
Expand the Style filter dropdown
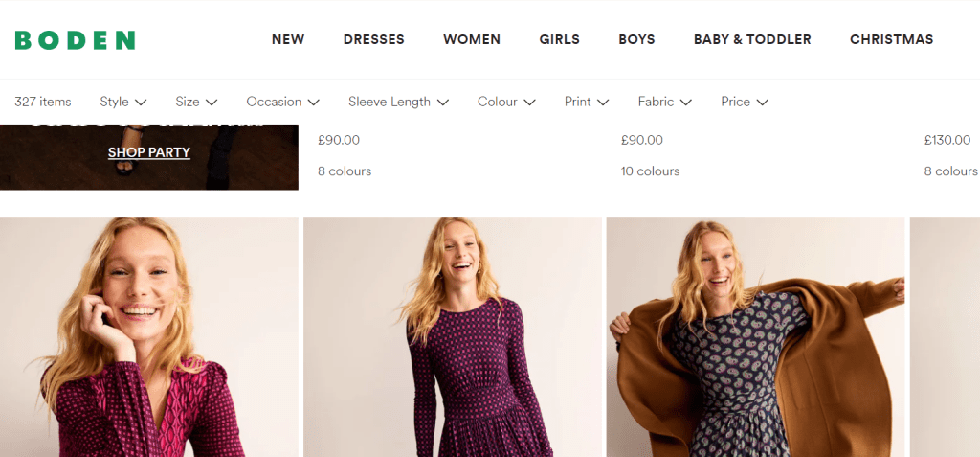122,102
